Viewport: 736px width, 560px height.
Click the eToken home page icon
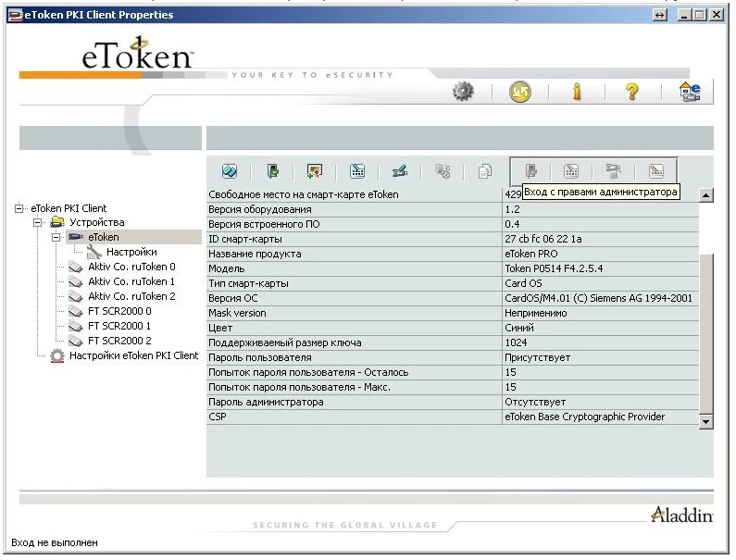[690, 92]
